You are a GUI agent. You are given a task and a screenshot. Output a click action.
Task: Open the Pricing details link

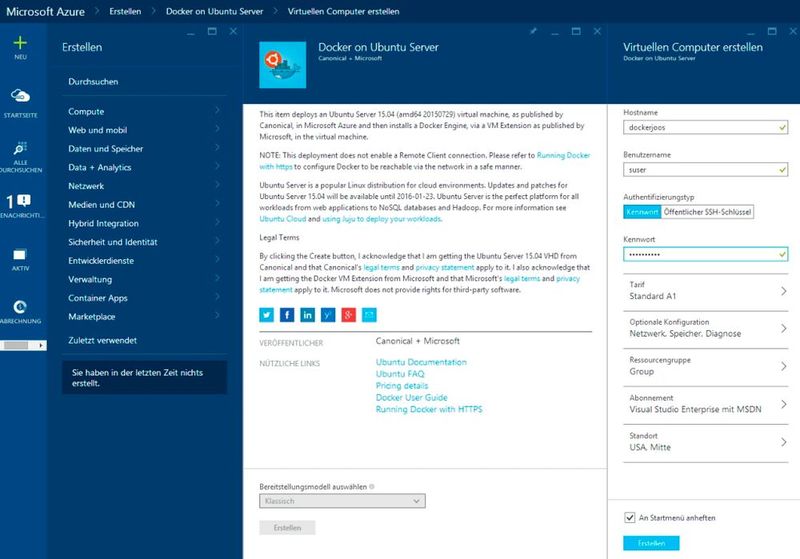point(402,386)
